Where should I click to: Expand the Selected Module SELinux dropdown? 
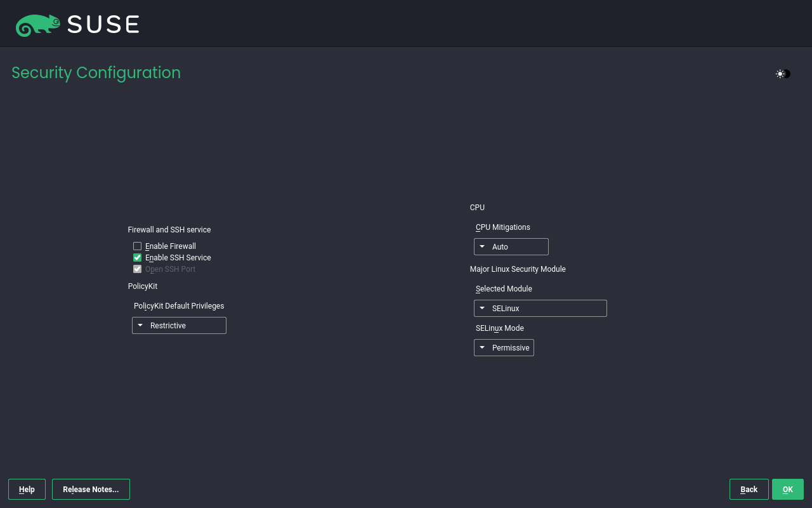click(x=540, y=309)
